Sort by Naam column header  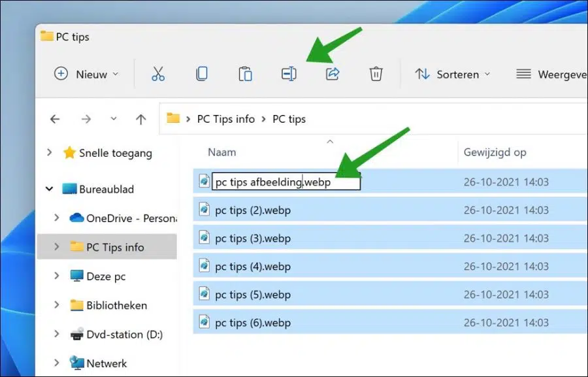tap(221, 152)
